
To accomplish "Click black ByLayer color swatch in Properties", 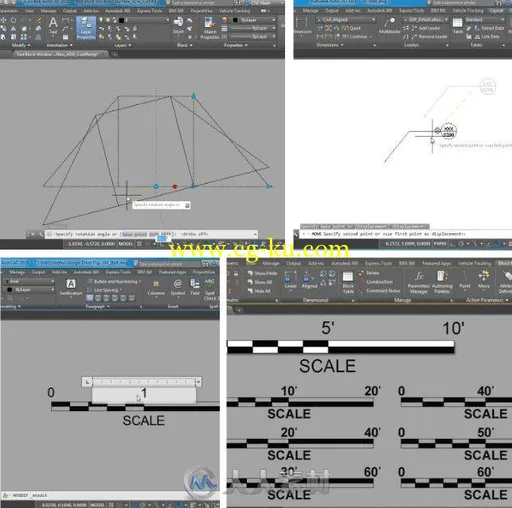I will [235, 20].
